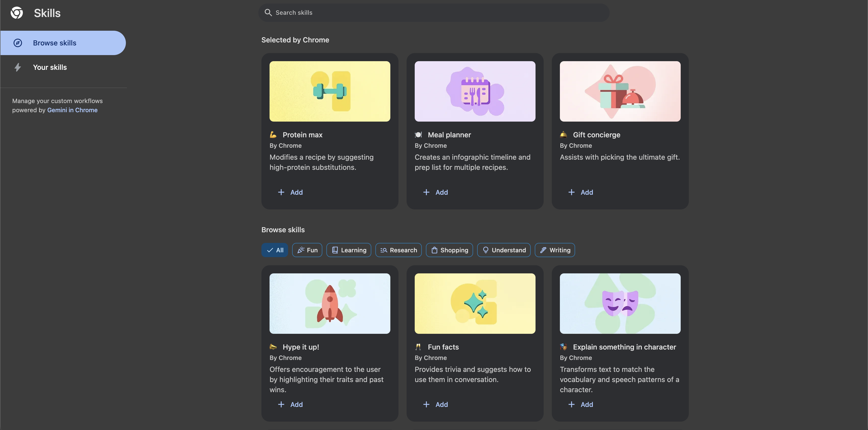Viewport: 868px width, 430px height.
Task: Click the emoji beside Explain something in character
Action: pos(564,347)
